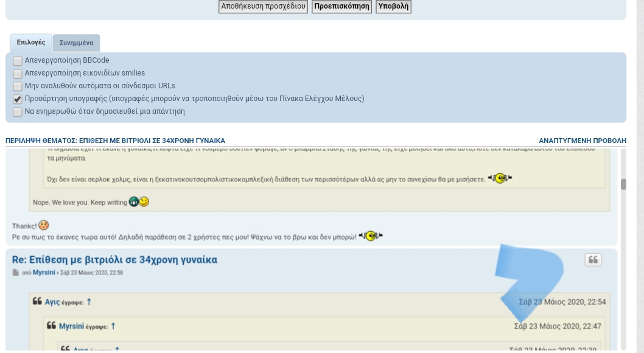Click the quote mark icon before Αγις έγραψε
The image size is (644, 353).
click(x=37, y=301)
